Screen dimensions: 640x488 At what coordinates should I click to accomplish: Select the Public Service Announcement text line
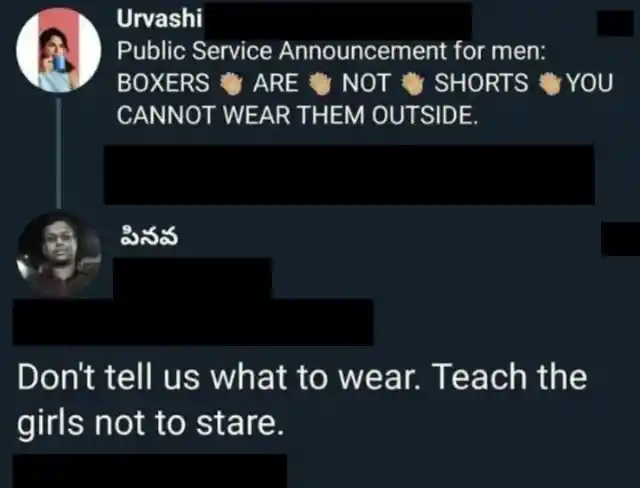331,51
